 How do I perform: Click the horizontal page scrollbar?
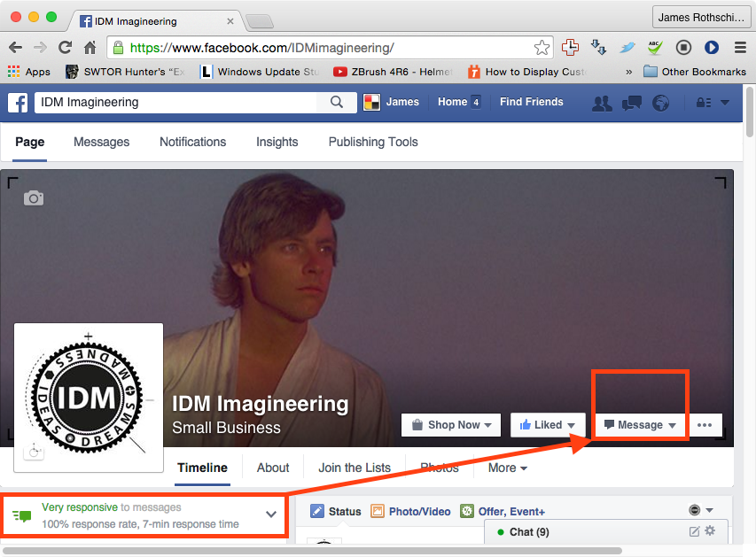pos(313,551)
